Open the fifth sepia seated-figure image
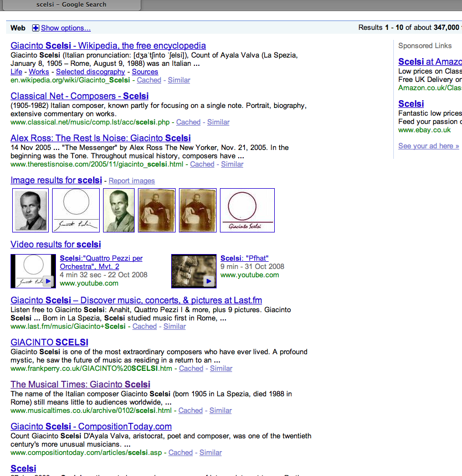The height and width of the screenshot is (476, 462). click(198, 210)
